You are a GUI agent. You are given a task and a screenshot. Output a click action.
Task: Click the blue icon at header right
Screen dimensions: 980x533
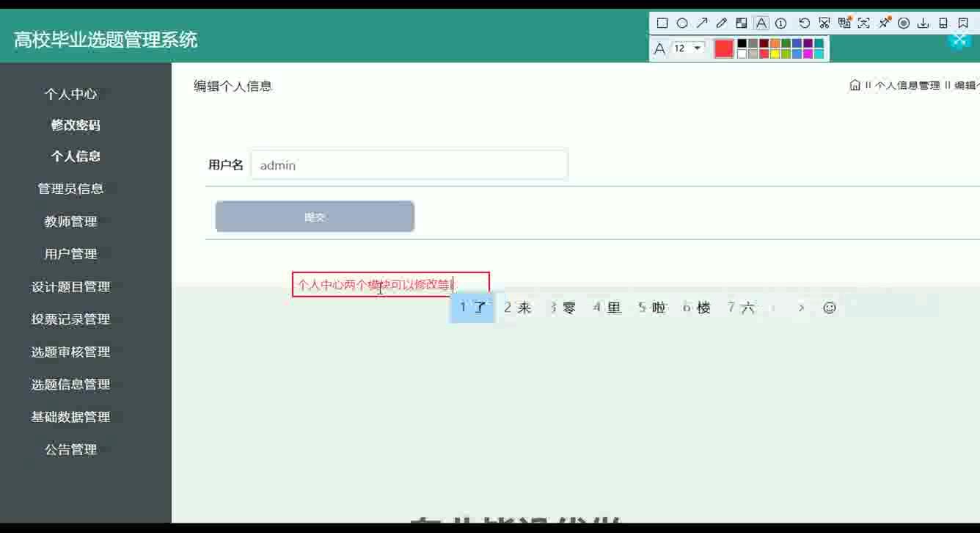tap(959, 40)
